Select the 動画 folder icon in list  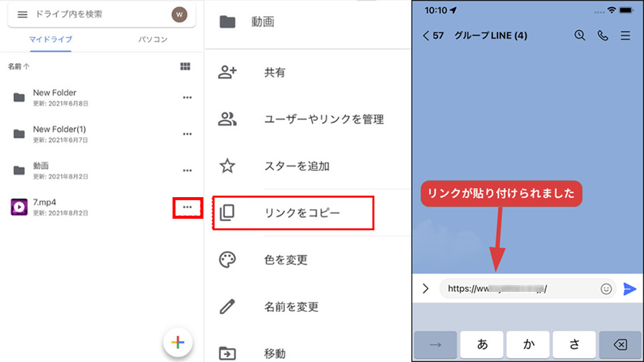click(x=19, y=170)
